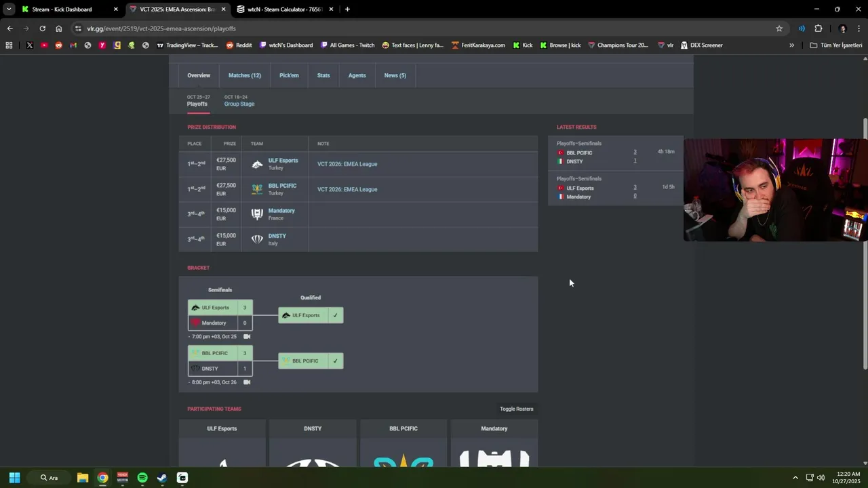The width and height of the screenshot is (868, 488).
Task: Open the YouTube bookmark icon
Action: point(44,45)
